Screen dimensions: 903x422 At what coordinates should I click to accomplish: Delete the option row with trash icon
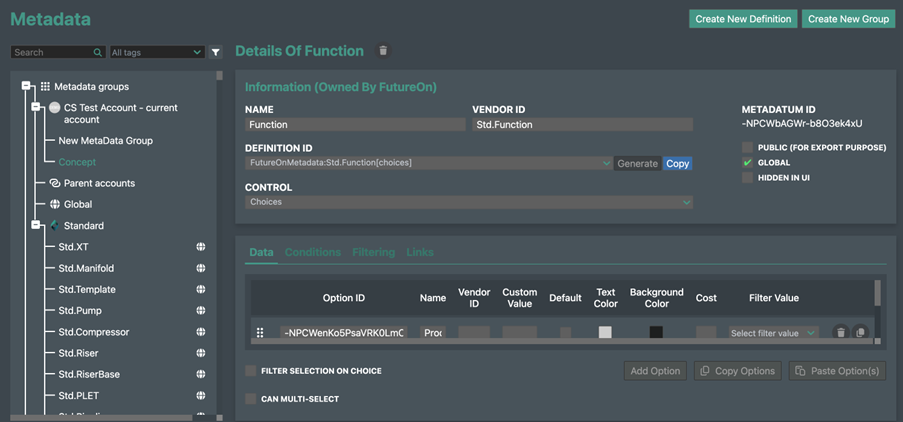(x=840, y=333)
